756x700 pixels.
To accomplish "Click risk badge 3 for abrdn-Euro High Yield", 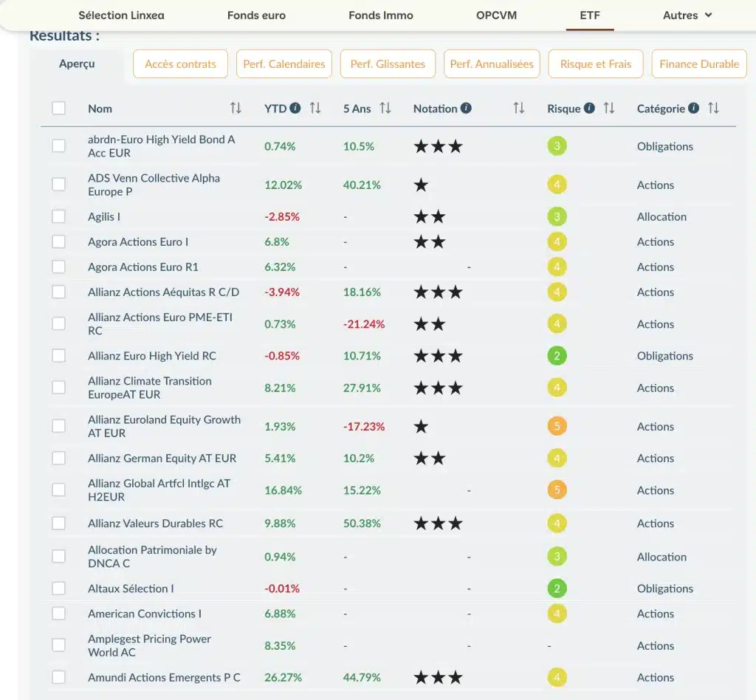I will tap(557, 146).
